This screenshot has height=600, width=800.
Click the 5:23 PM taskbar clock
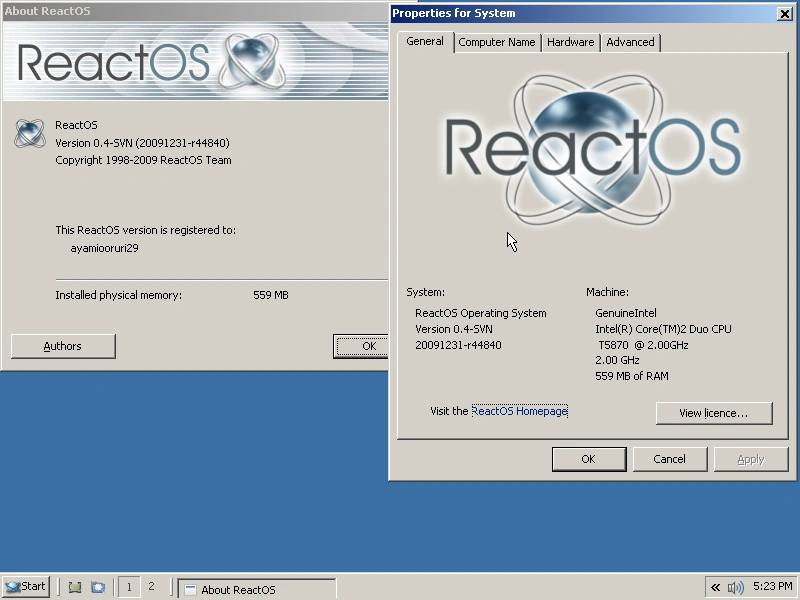click(x=772, y=587)
